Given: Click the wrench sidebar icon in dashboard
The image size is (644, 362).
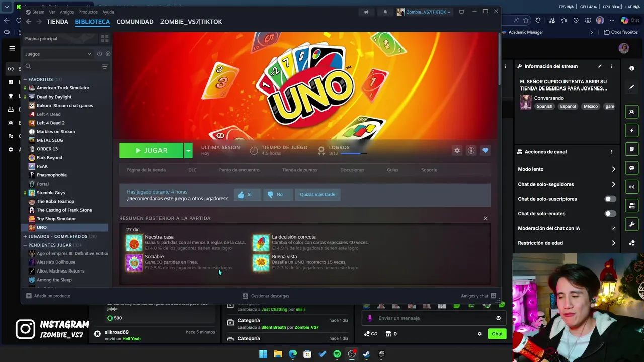Looking at the screenshot, I should click(632, 224).
